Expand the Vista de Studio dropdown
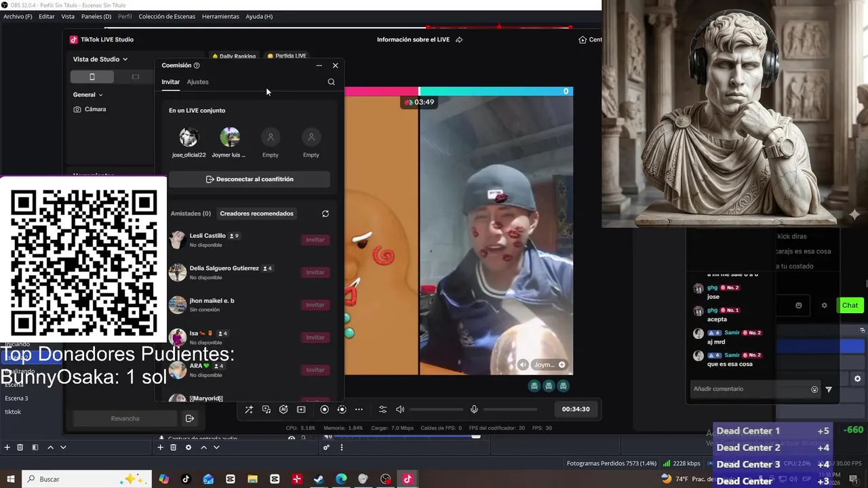Image resolution: width=868 pixels, height=488 pixels. [100, 59]
